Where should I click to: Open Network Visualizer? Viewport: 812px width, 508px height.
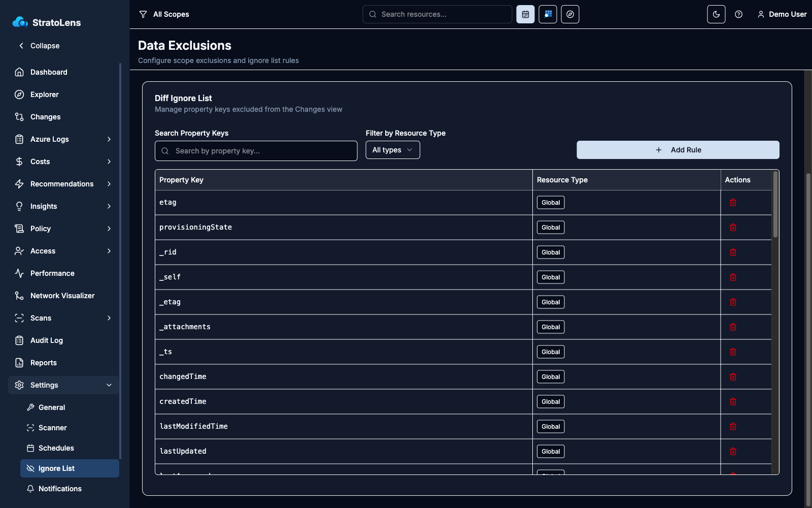[x=63, y=296]
